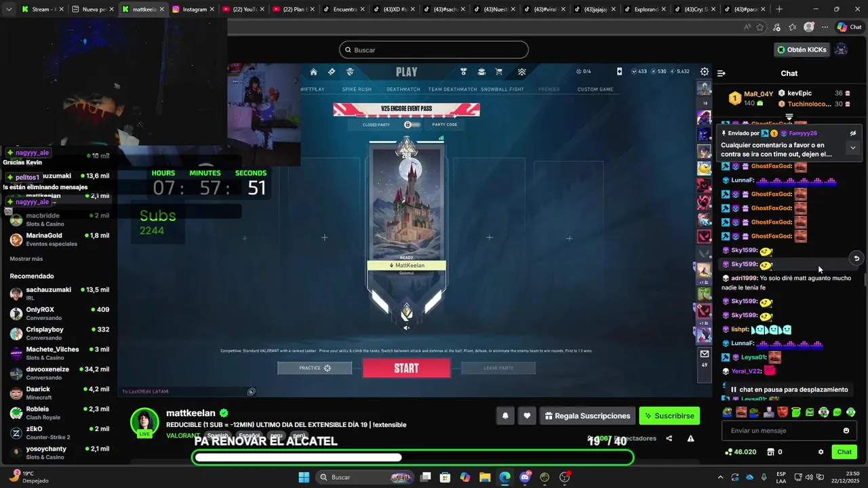Switch to the Explorand TikTok tab
Screen dimensions: 868x488
[x=645, y=9]
